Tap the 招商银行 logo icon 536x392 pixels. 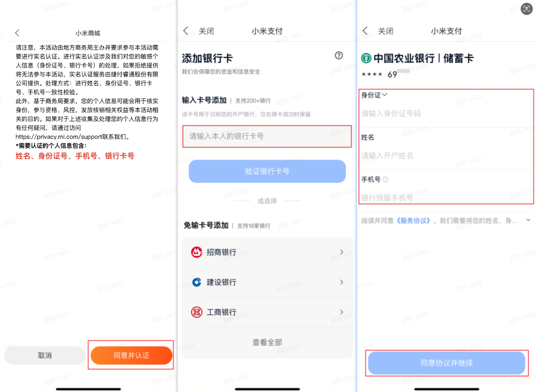197,252
